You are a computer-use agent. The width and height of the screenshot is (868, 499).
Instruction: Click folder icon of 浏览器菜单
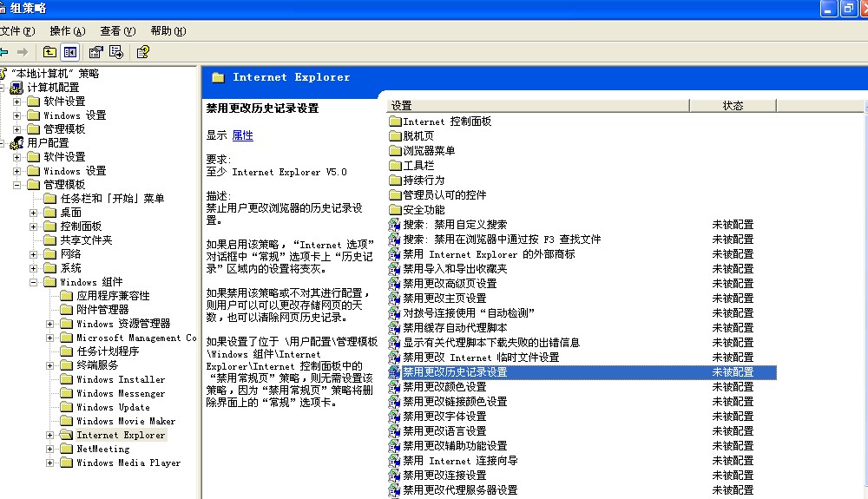click(x=395, y=150)
